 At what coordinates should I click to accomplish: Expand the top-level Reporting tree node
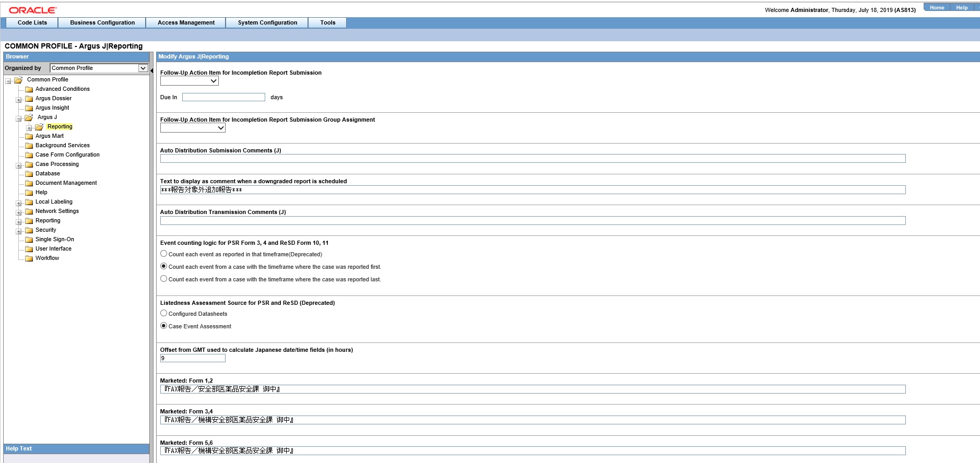19,222
